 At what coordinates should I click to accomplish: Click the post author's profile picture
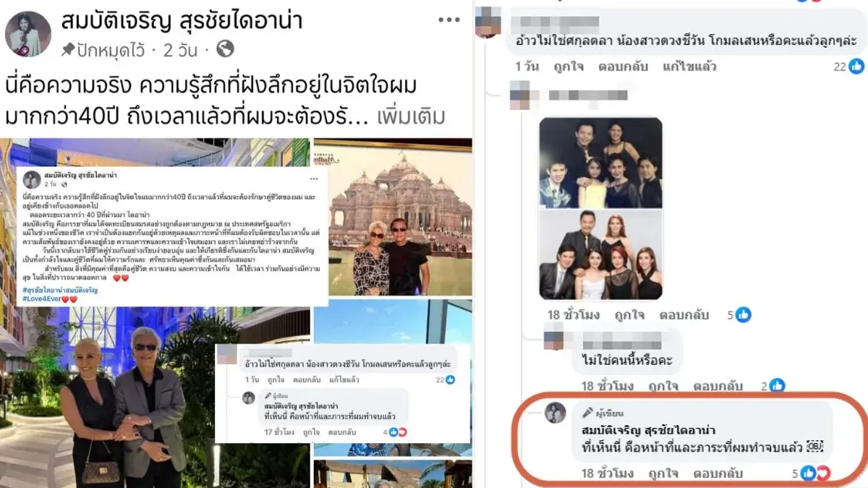coord(28,33)
